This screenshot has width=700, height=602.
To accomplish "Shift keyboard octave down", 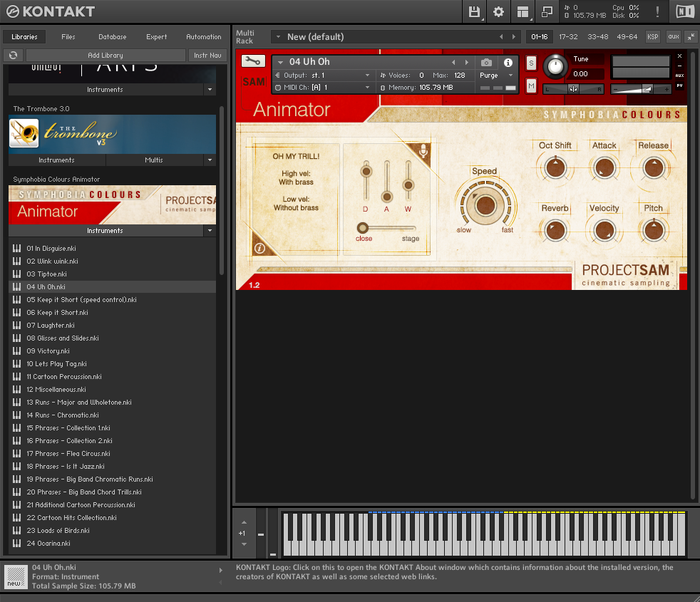I will click(x=244, y=544).
